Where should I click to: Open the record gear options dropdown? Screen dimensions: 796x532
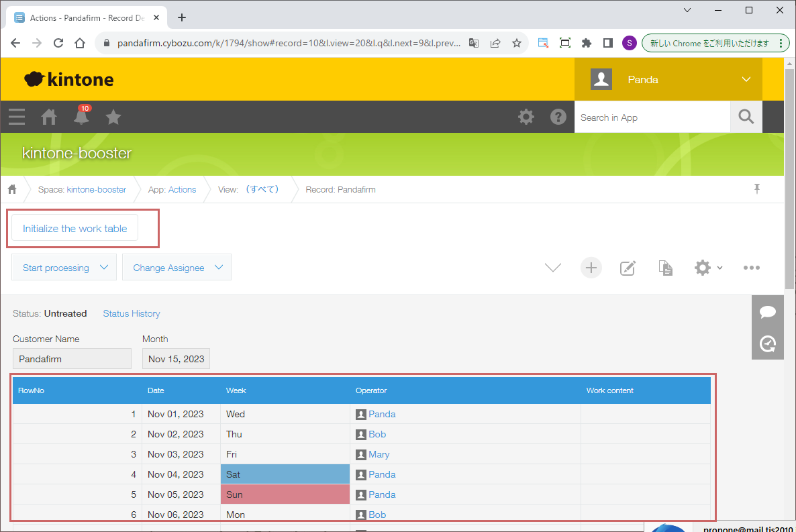708,268
